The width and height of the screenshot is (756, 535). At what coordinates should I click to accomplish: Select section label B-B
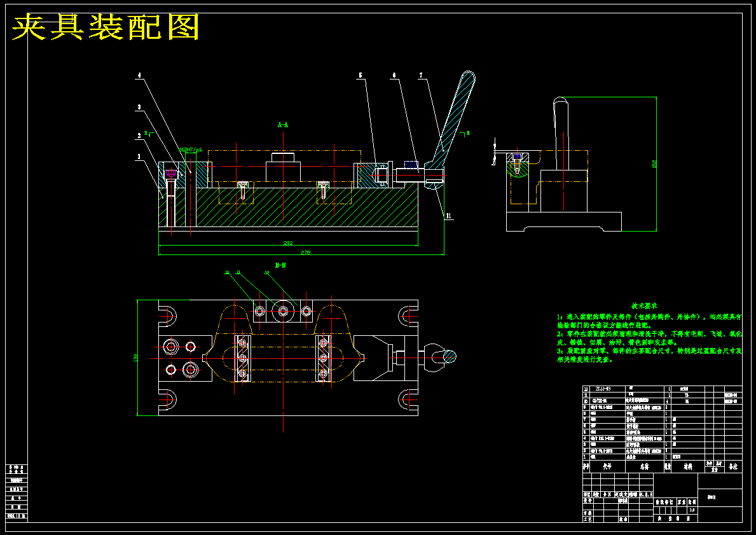point(280,265)
